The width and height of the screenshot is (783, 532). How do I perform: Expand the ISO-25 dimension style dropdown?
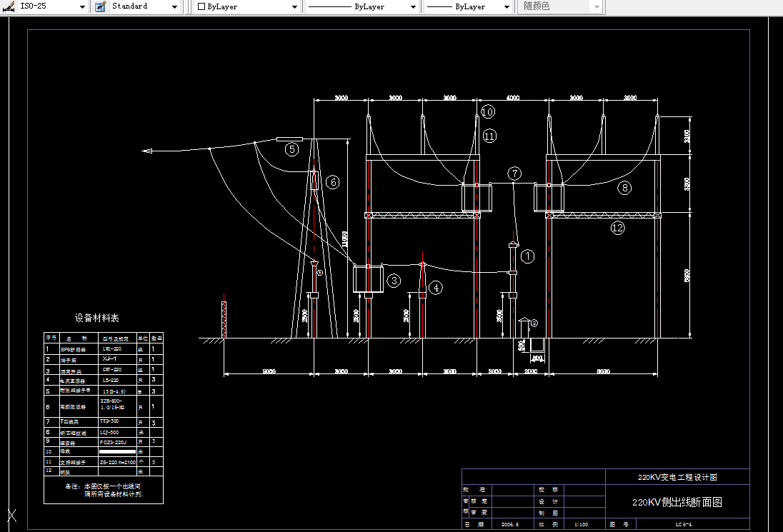pyautogui.click(x=82, y=6)
